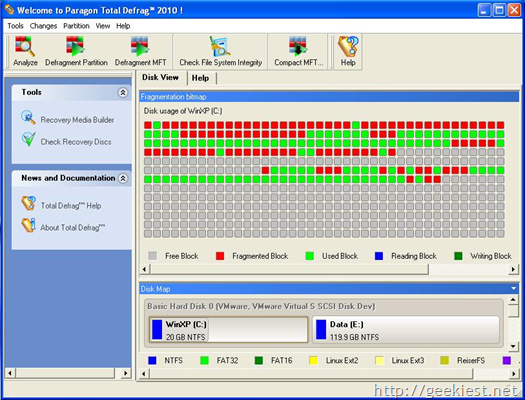
Task: Open the Help menu
Action: 123,26
